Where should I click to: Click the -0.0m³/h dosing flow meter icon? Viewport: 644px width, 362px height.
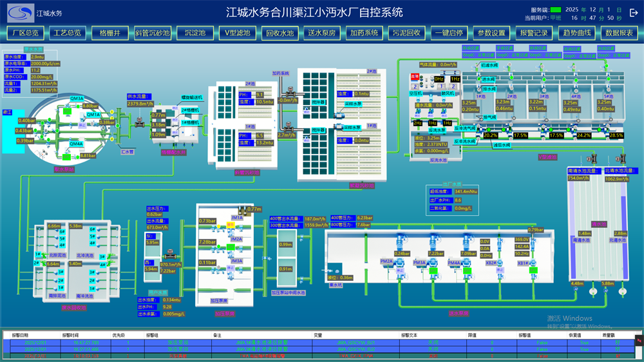click(x=290, y=92)
